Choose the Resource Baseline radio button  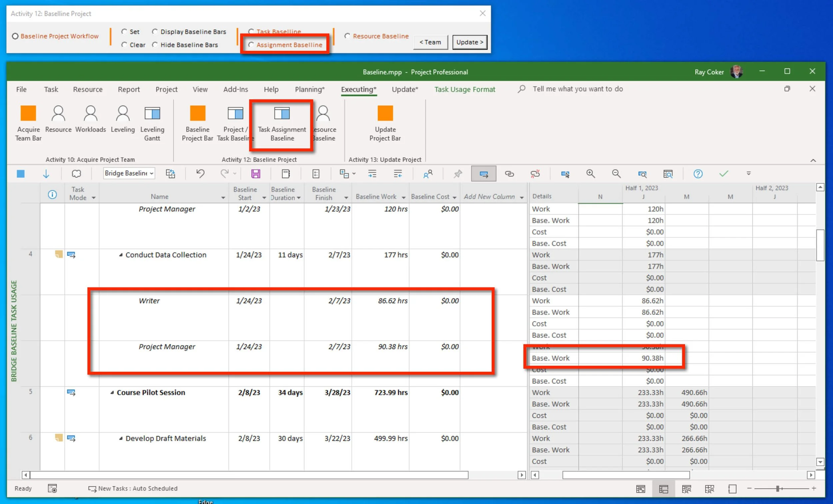(347, 36)
